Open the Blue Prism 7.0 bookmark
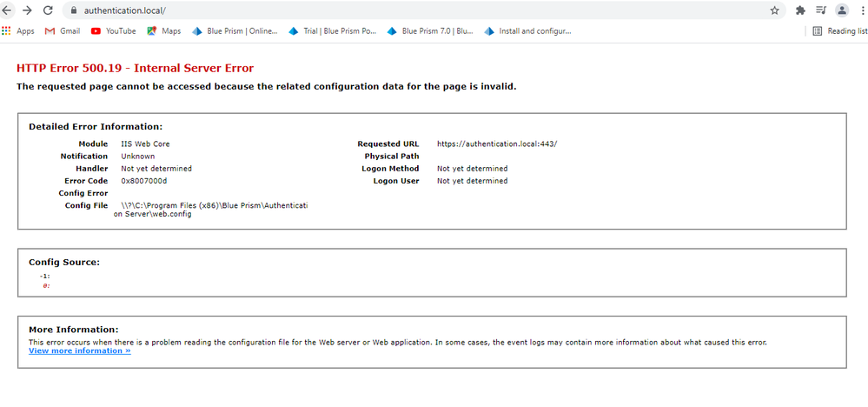The height and width of the screenshot is (407, 868). click(x=430, y=31)
